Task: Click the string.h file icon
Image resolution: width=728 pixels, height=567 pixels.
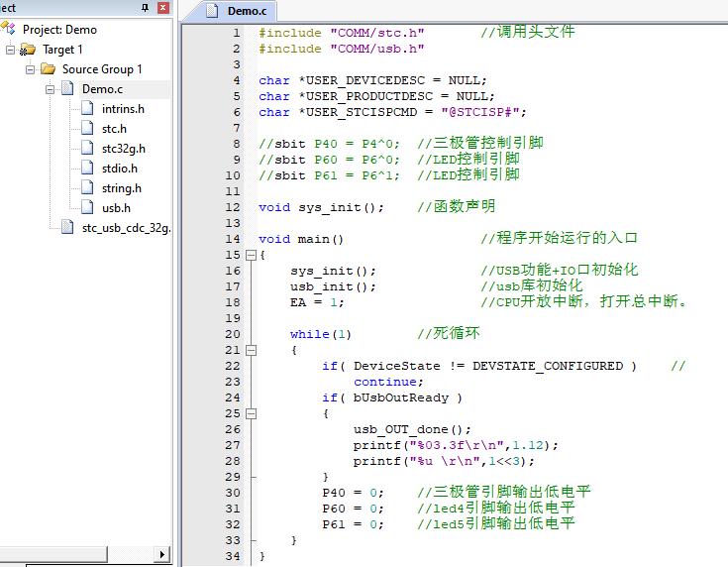Action: 87,188
